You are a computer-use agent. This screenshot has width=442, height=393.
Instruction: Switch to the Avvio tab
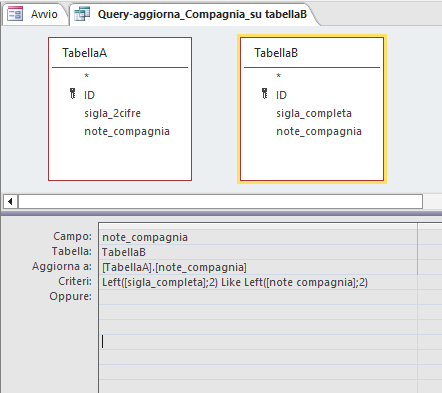tap(34, 14)
